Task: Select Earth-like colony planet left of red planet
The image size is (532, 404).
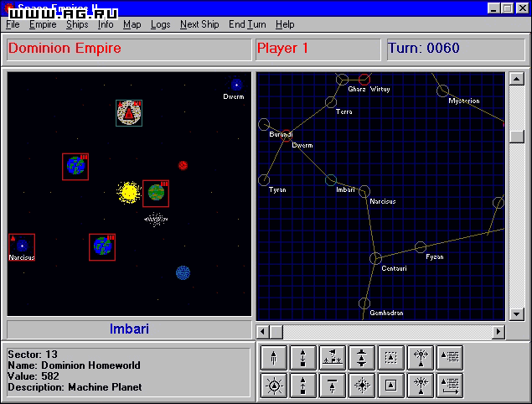Action: (x=75, y=167)
